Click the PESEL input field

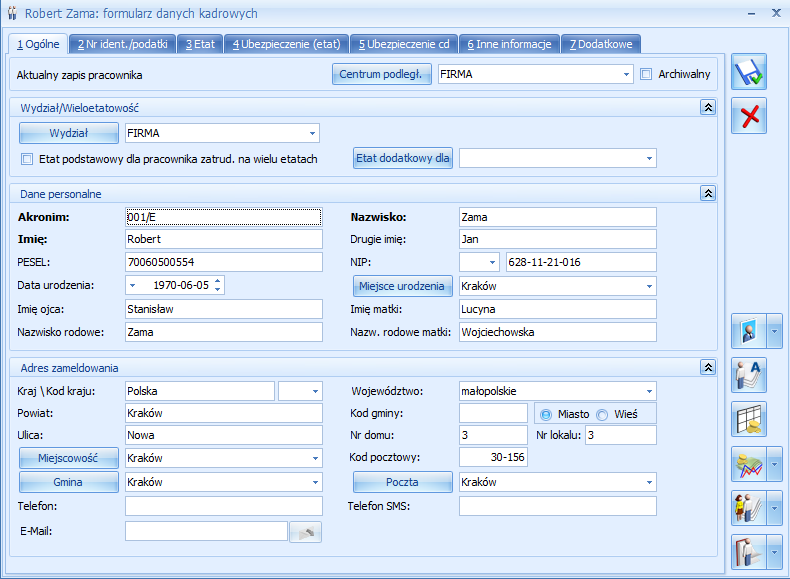[223, 262]
